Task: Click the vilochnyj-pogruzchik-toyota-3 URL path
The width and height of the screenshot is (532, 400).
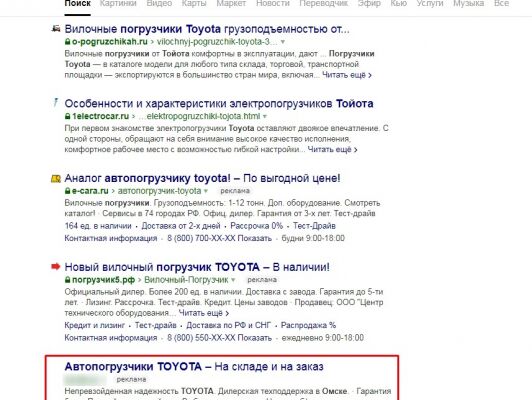Action: point(217,42)
